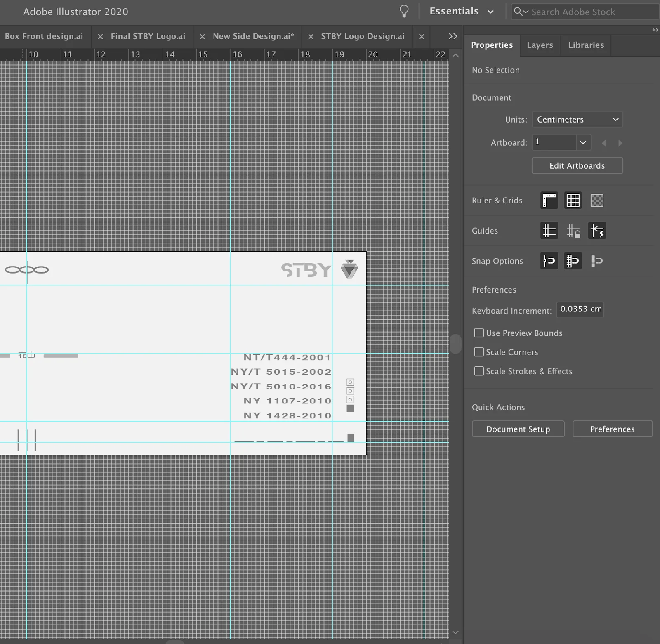The width and height of the screenshot is (660, 644).
Task: Switch to Final STBY Logo.ai document tab
Action: click(148, 36)
